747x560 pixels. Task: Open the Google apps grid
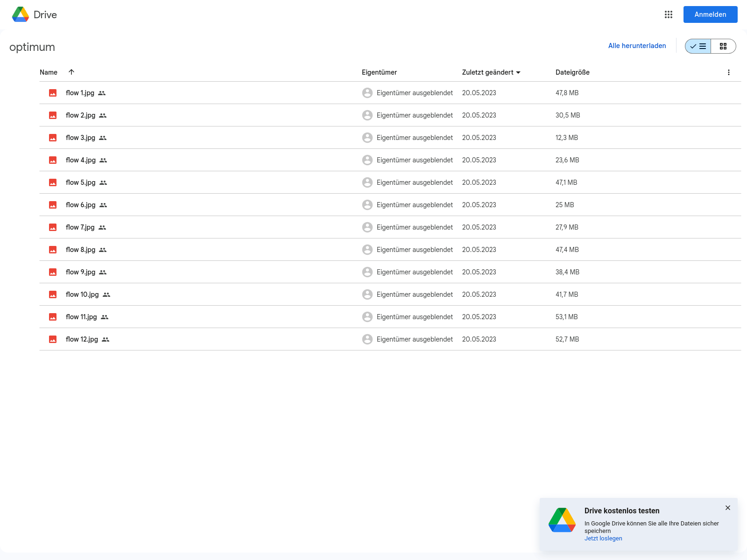tap(669, 14)
